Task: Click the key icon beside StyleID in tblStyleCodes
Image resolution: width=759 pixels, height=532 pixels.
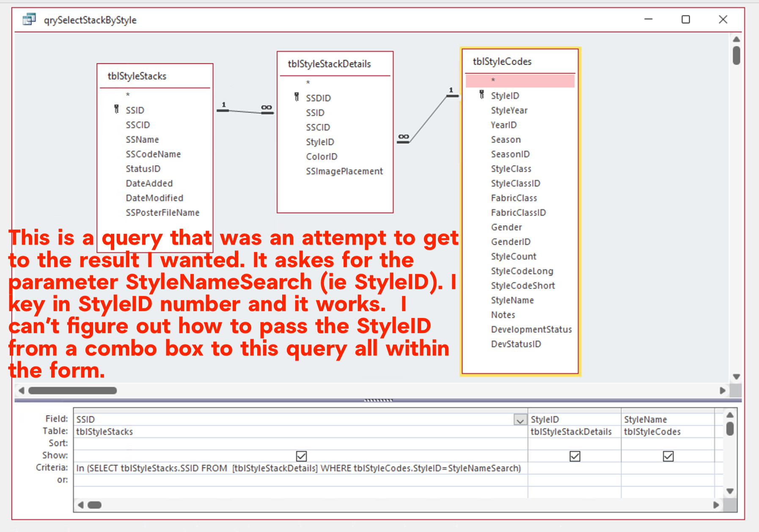Action: [x=481, y=95]
